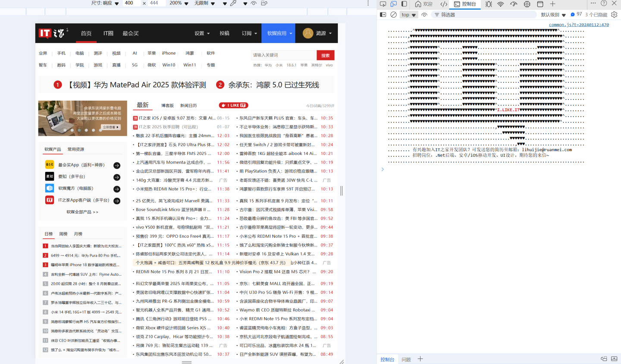Viewport: 621px width, 364px height.
Task: Open the iPhone category link
Action: click(169, 53)
